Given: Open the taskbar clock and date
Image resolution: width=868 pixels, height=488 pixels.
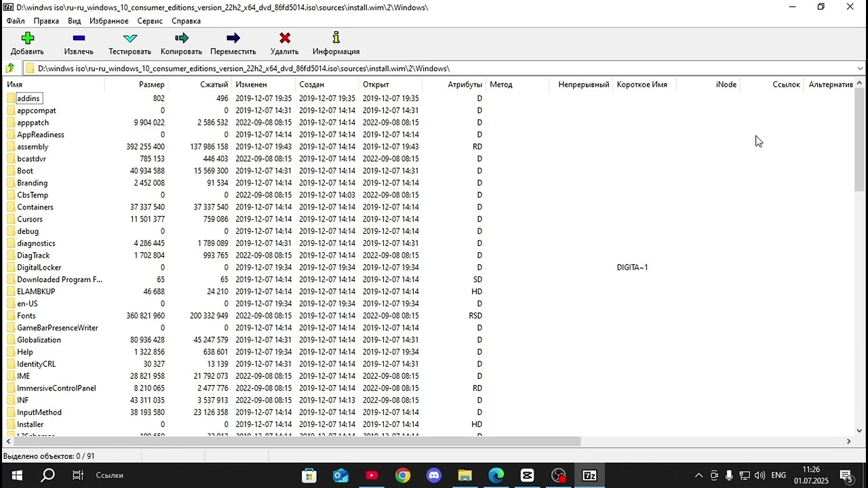Looking at the screenshot, I should point(811,475).
